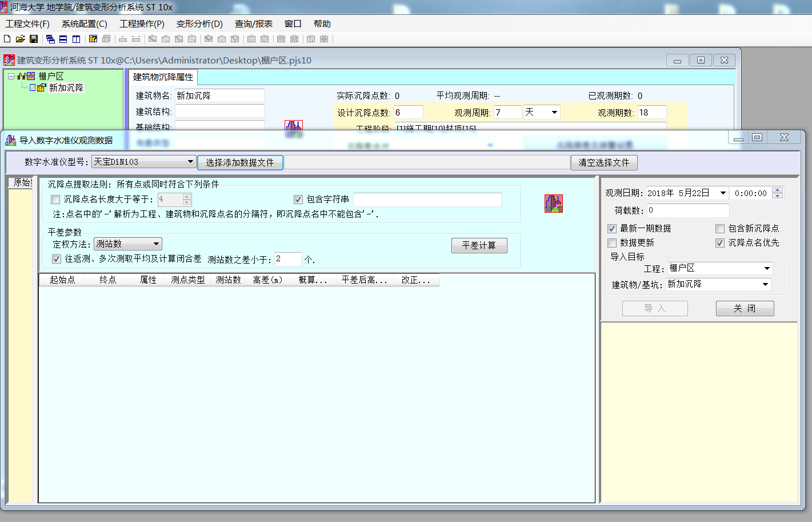Enable the 沉降点名长度大于等于 checkbox
The height and width of the screenshot is (522, 812).
tap(55, 199)
